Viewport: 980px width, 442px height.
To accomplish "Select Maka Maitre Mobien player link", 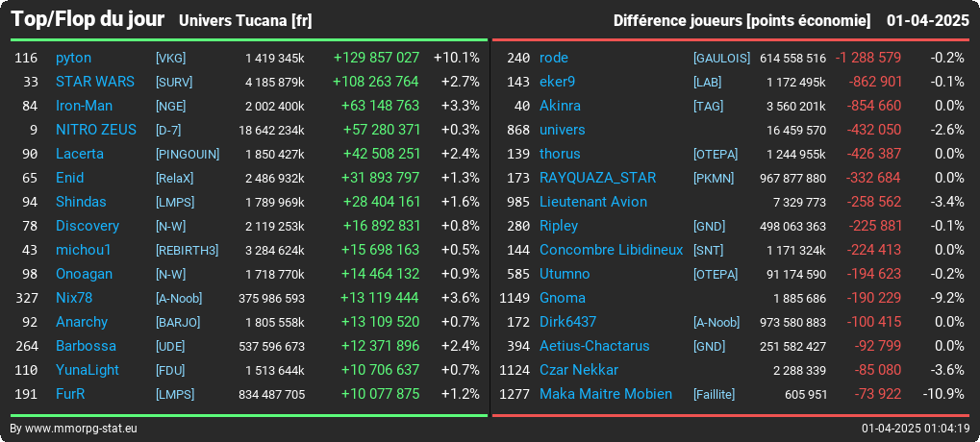I will point(606,394).
